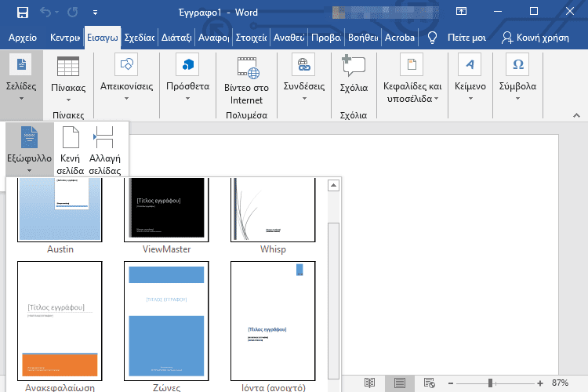588x392 pixels.
Task: Expand the Κείμενο dropdown arrow
Action: 470,99
